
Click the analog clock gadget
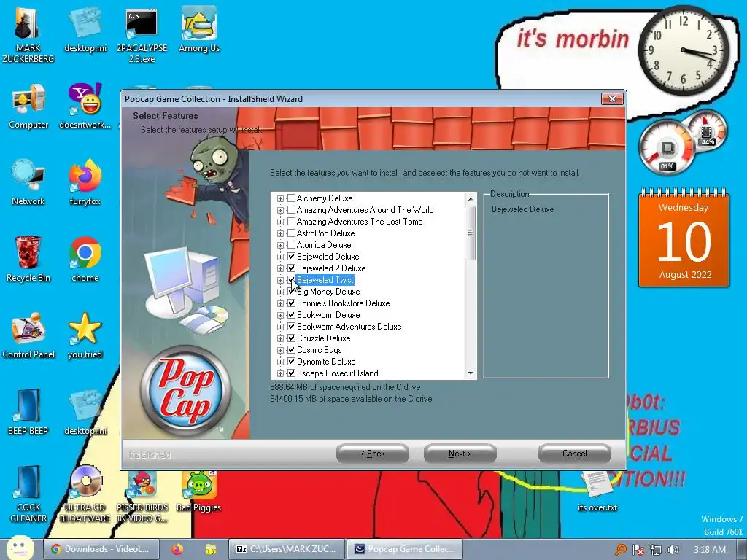coord(683,50)
